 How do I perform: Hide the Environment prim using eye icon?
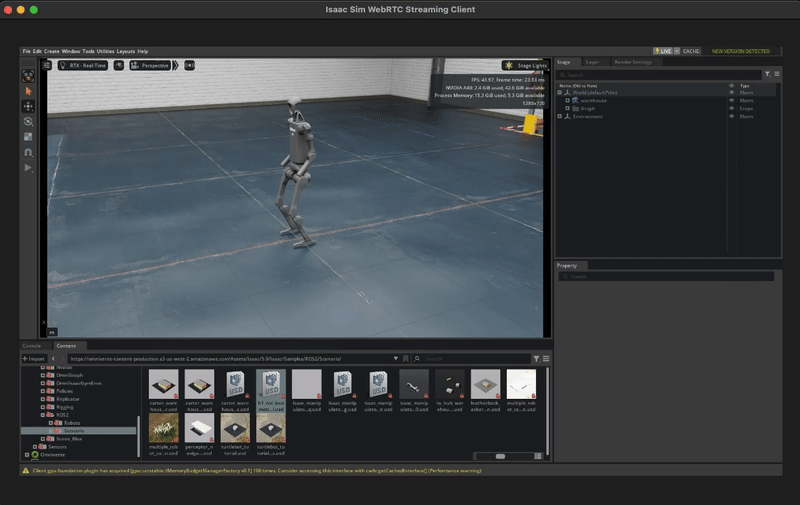tap(731, 116)
